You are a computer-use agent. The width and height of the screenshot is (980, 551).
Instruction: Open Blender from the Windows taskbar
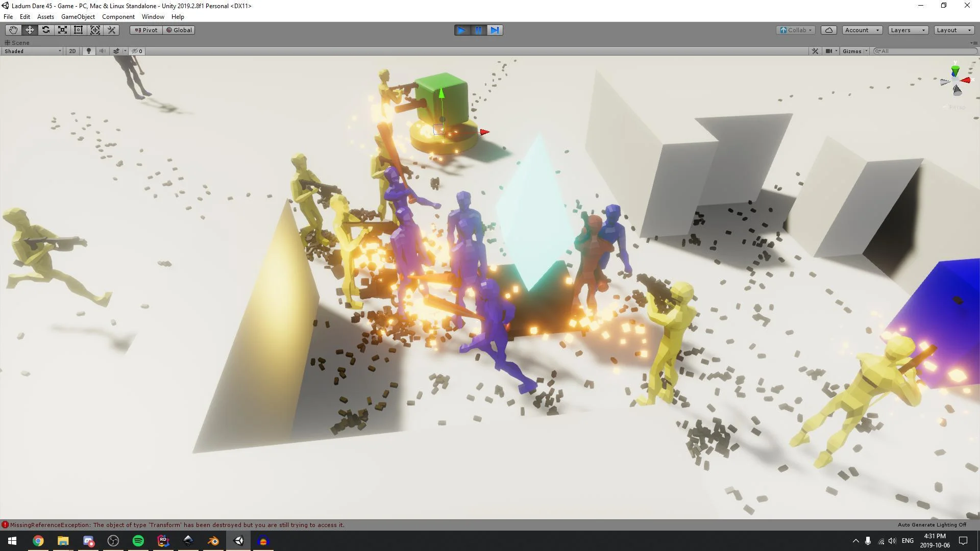tap(213, 541)
